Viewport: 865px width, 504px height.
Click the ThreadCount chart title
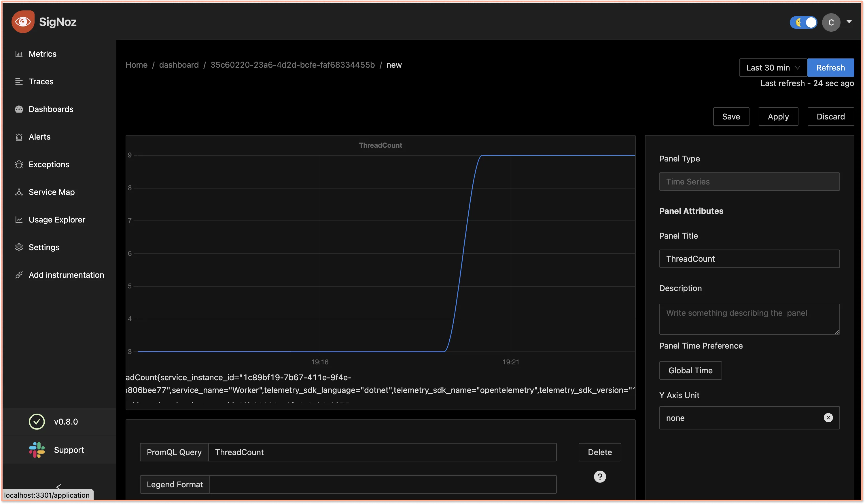[x=380, y=145]
